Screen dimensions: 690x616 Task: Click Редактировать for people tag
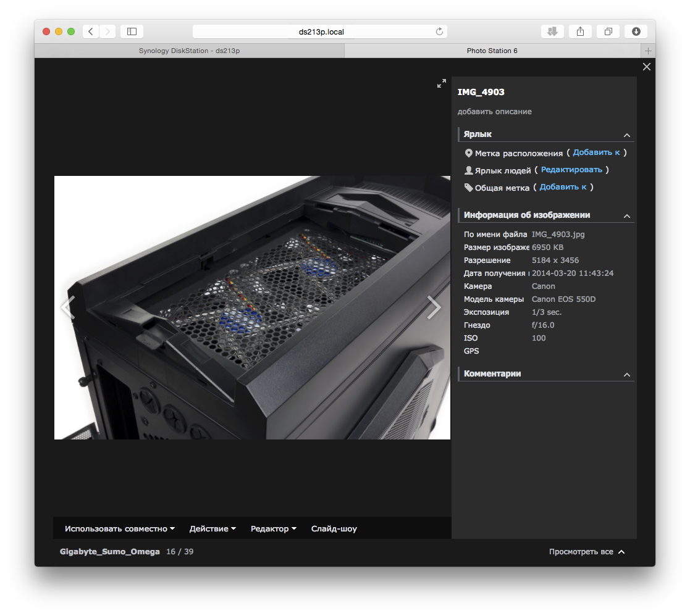pos(571,169)
